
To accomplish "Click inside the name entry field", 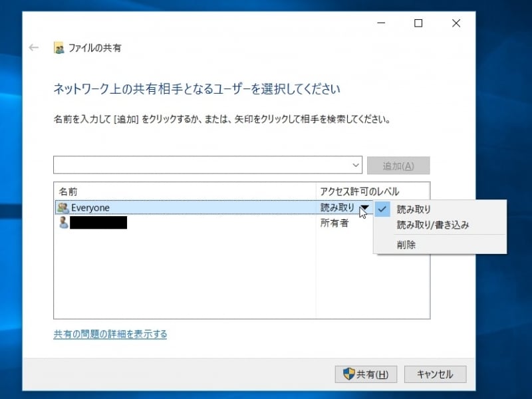I will (199, 164).
